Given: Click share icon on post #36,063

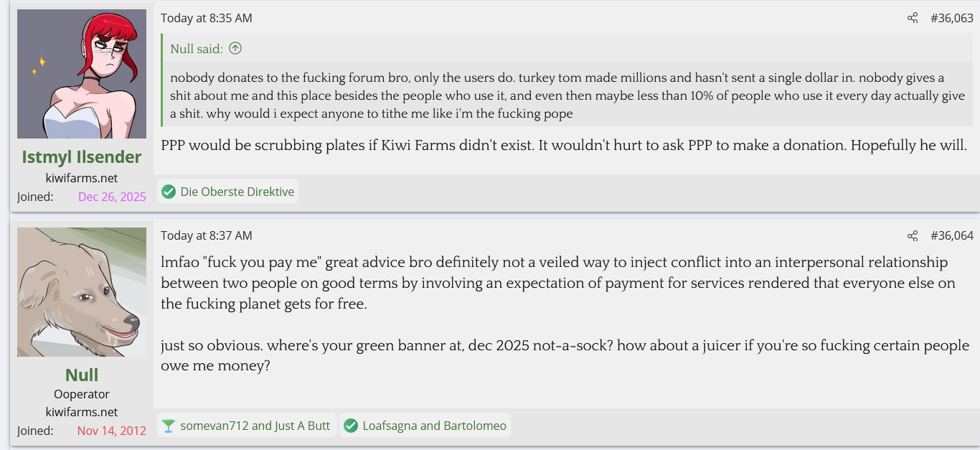Looking at the screenshot, I should (912, 19).
